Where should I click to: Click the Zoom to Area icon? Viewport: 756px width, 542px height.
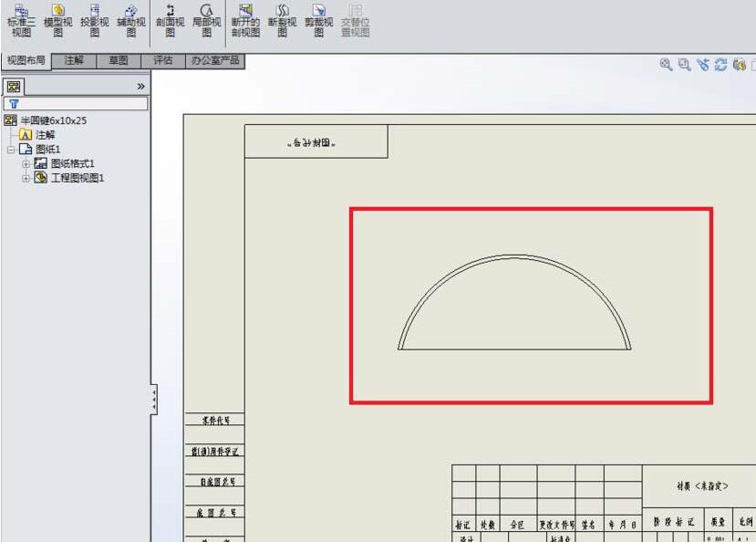point(682,65)
